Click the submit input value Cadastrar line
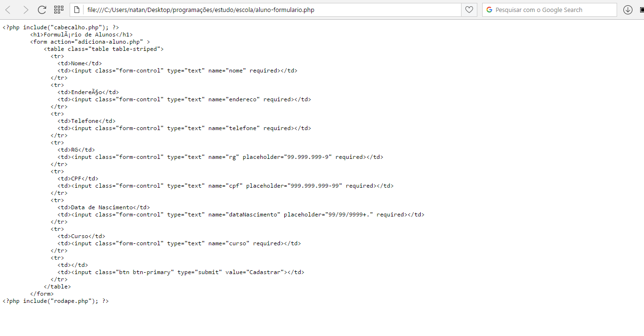This screenshot has width=644, height=336. point(181,272)
